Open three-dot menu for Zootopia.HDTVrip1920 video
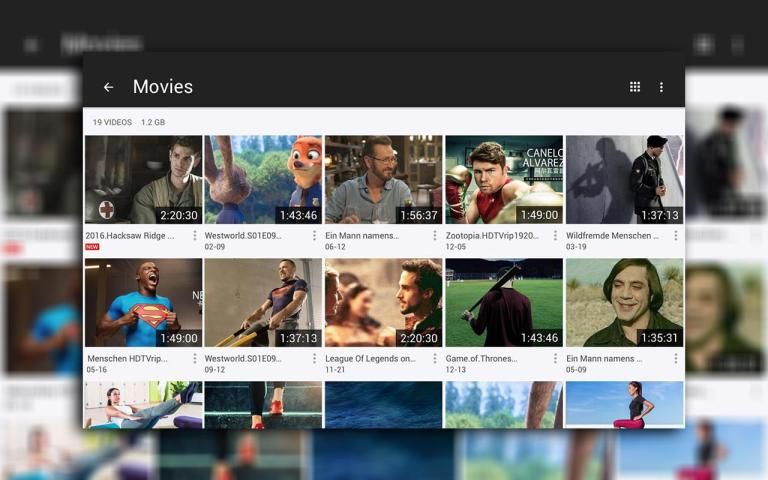This screenshot has height=480, width=768. 555,236
